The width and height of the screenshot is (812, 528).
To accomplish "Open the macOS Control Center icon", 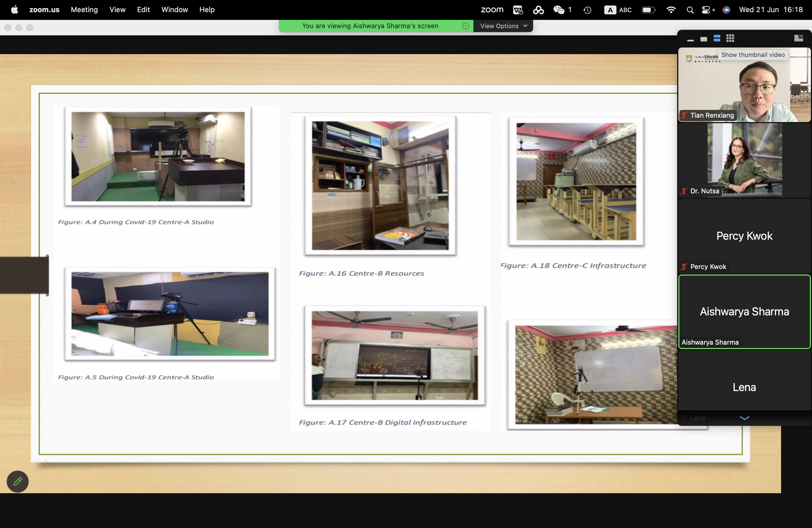I will (706, 10).
